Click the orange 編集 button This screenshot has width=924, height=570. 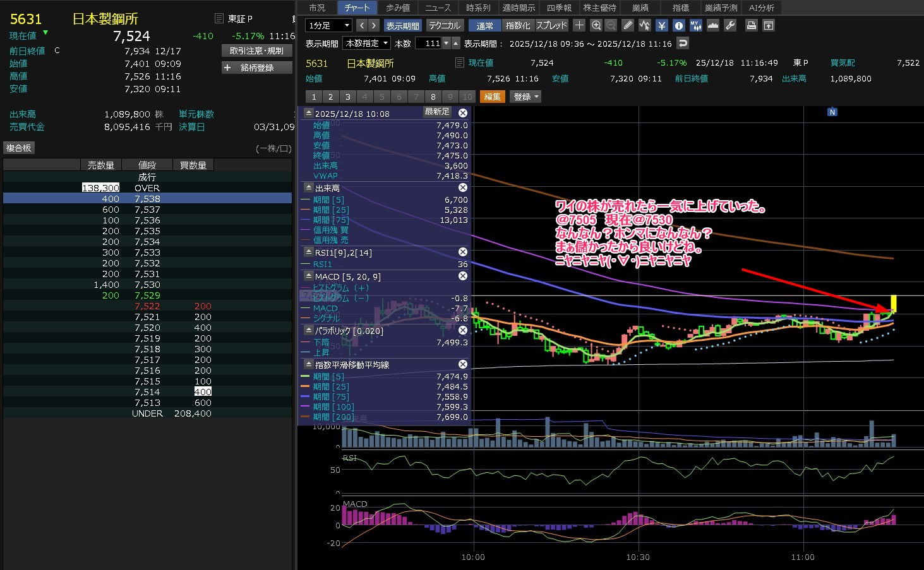[x=493, y=97]
